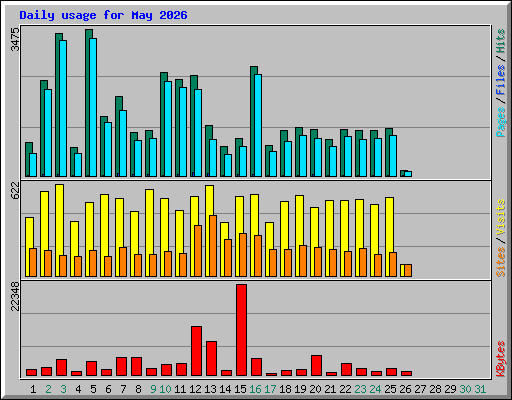Click day 24 on the x-axis
Viewport: 512px width, 400px height.
coord(375,389)
